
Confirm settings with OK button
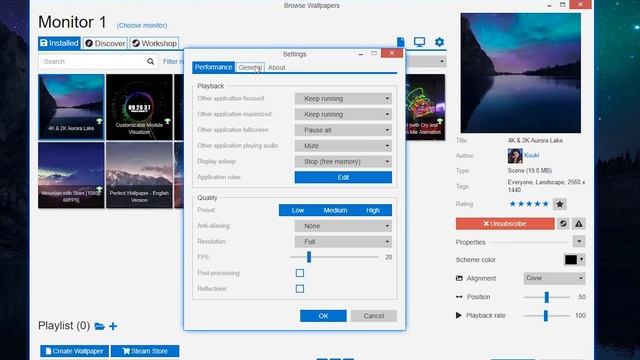(323, 316)
